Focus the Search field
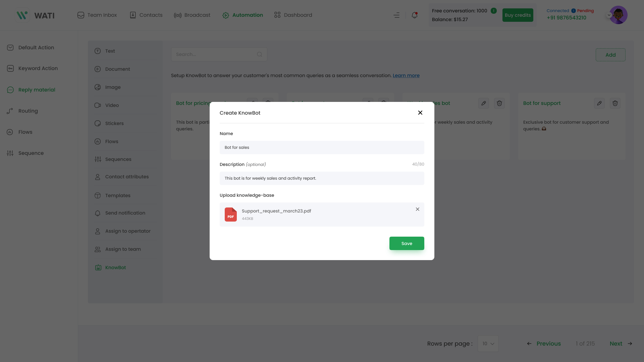 219,54
